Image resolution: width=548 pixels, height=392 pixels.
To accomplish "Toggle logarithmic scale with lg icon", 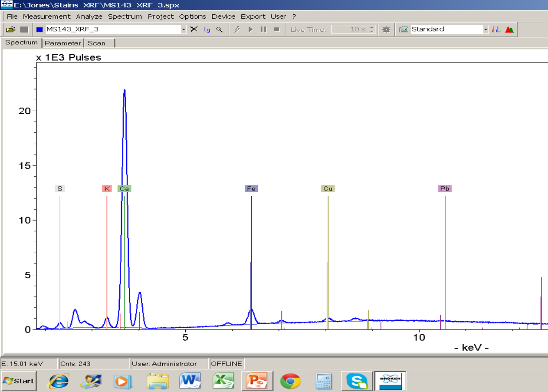I will (x=207, y=30).
